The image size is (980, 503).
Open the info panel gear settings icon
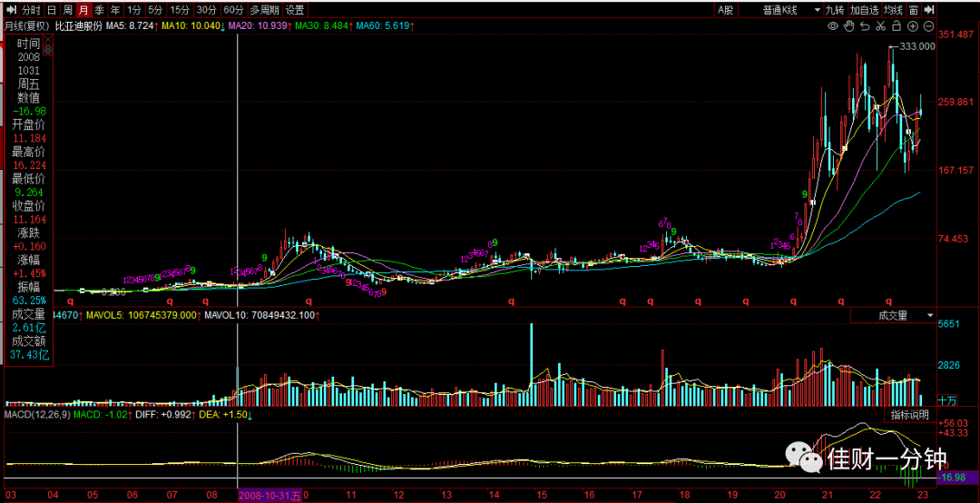(48, 49)
